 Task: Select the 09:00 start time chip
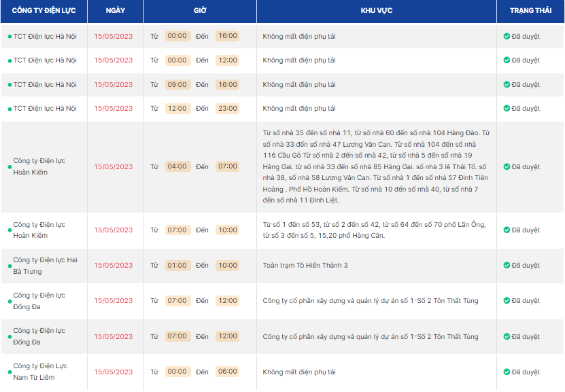point(177,85)
